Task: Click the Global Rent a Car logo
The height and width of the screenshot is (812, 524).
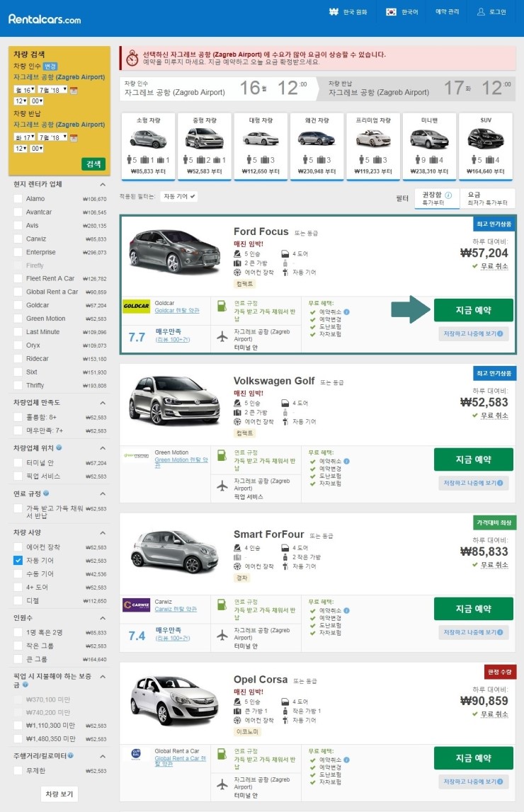Action: click(136, 754)
